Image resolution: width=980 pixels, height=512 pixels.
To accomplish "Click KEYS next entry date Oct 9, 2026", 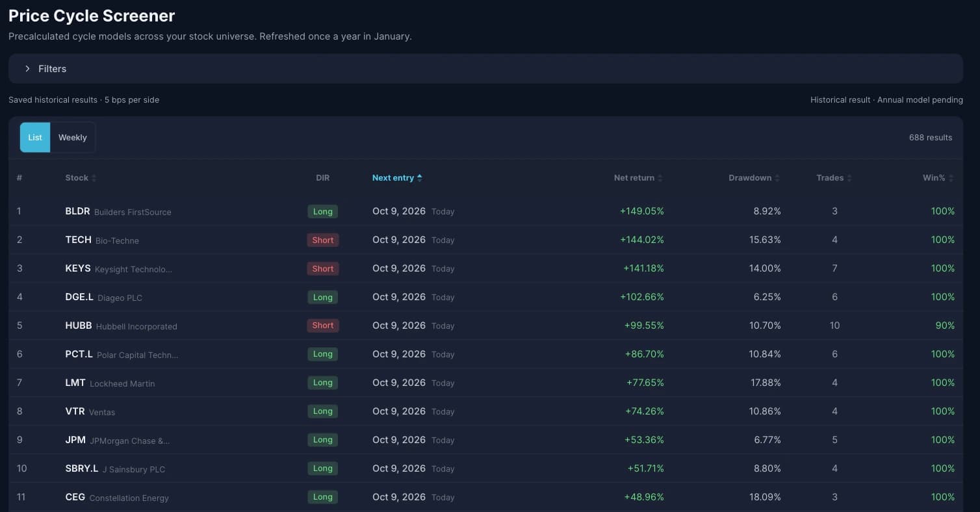I will click(399, 268).
